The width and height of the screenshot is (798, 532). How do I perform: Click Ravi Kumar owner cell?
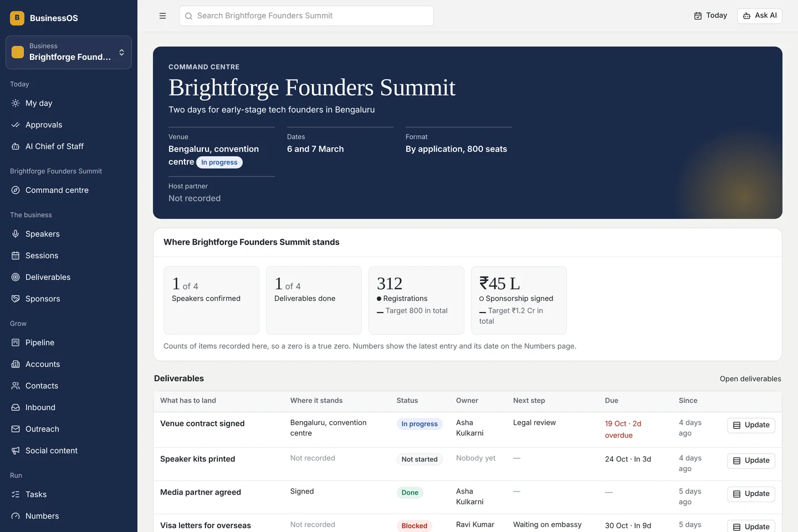point(475,525)
